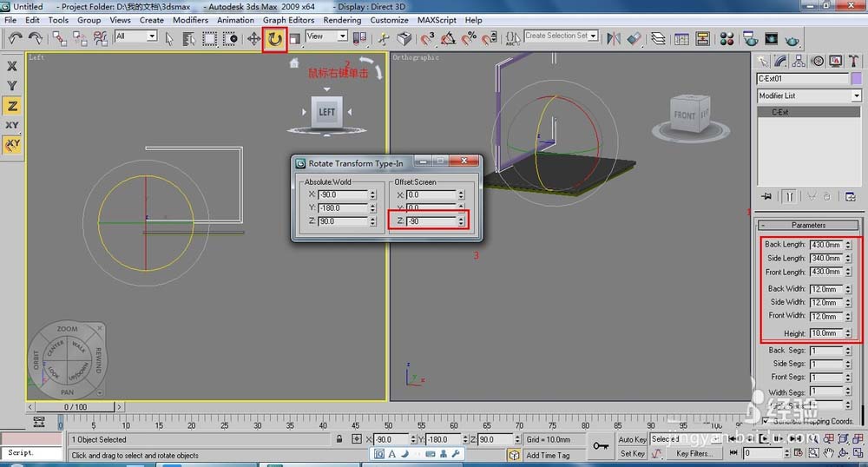Switch to the Motion panel tab
This screenshot has height=467, width=868.
point(817,61)
